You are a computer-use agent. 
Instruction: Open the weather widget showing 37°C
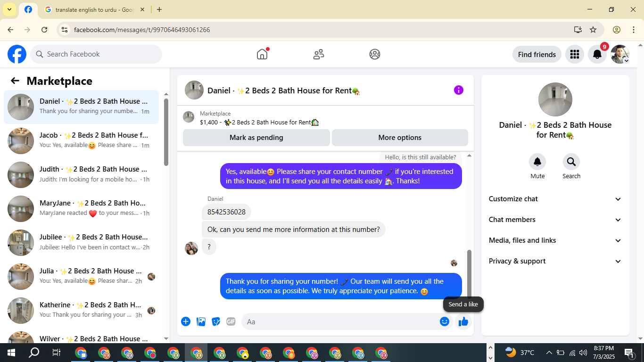click(x=520, y=352)
